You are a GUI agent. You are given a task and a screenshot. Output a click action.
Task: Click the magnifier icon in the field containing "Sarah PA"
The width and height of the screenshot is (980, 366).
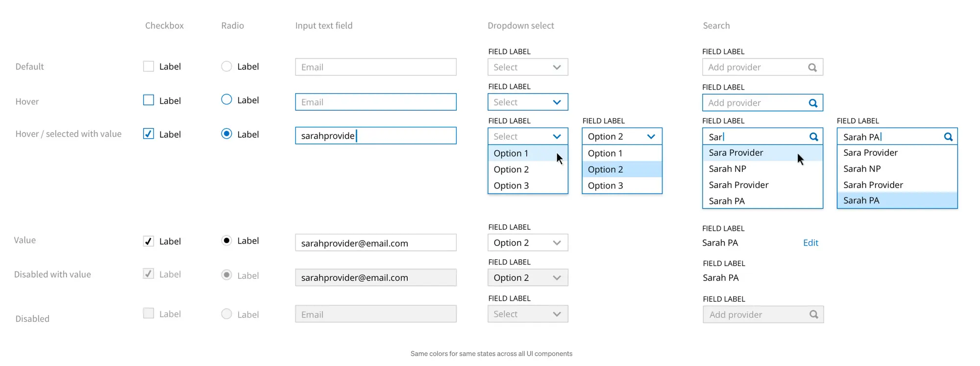[x=948, y=137]
